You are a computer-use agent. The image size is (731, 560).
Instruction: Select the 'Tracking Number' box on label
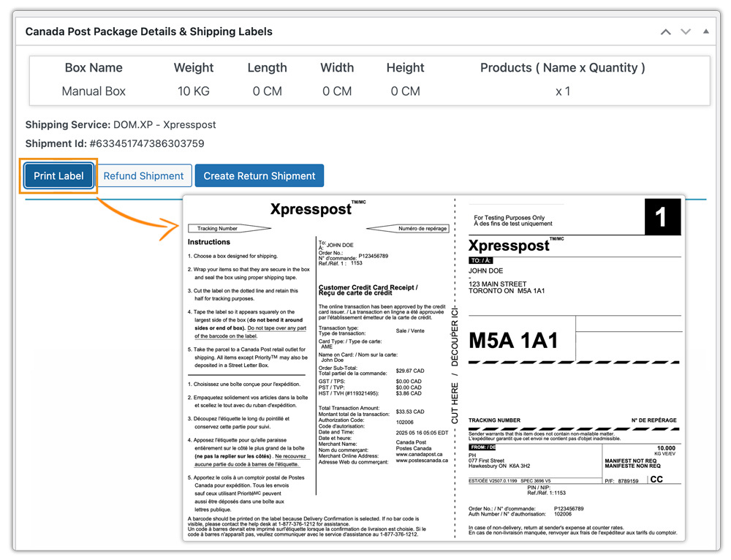pyautogui.click(x=229, y=229)
